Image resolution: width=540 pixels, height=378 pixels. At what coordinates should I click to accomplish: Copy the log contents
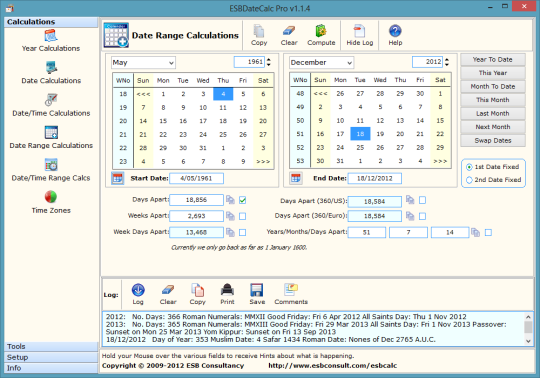[198, 294]
